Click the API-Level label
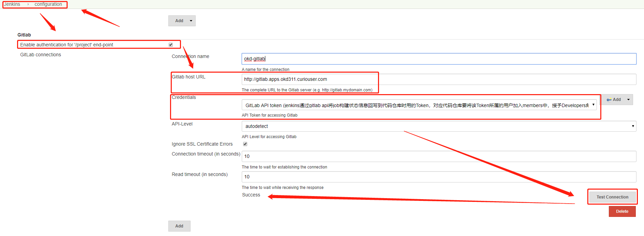Screen dimensions: 644x236 click(x=182, y=124)
